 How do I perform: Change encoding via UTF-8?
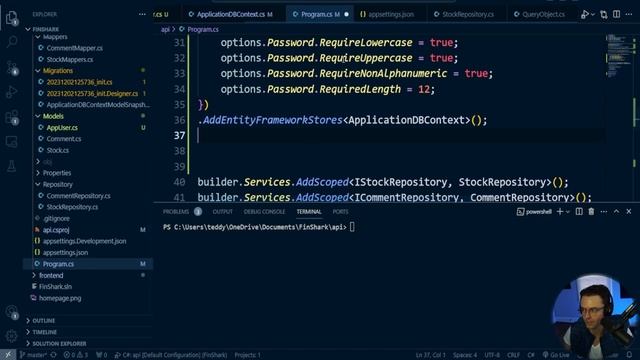(x=492, y=355)
